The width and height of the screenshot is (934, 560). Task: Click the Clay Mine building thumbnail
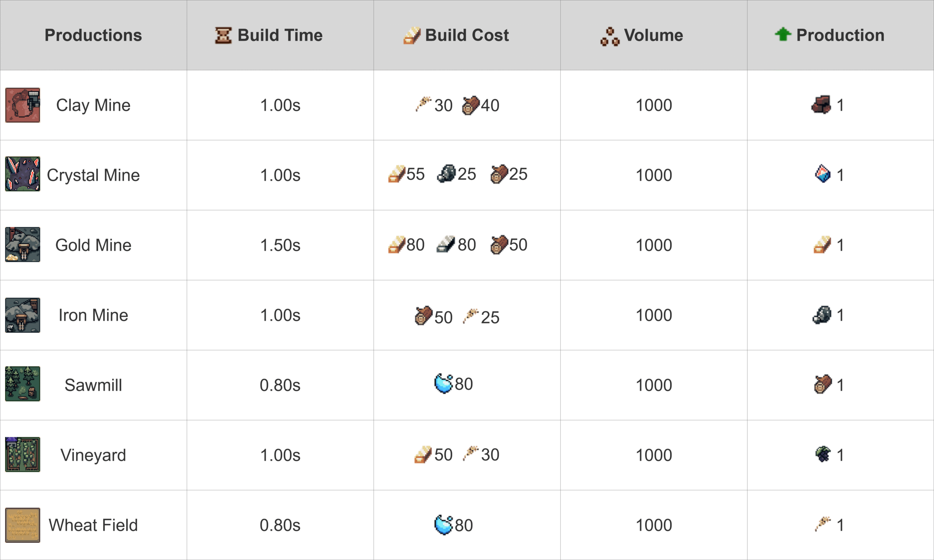23,105
